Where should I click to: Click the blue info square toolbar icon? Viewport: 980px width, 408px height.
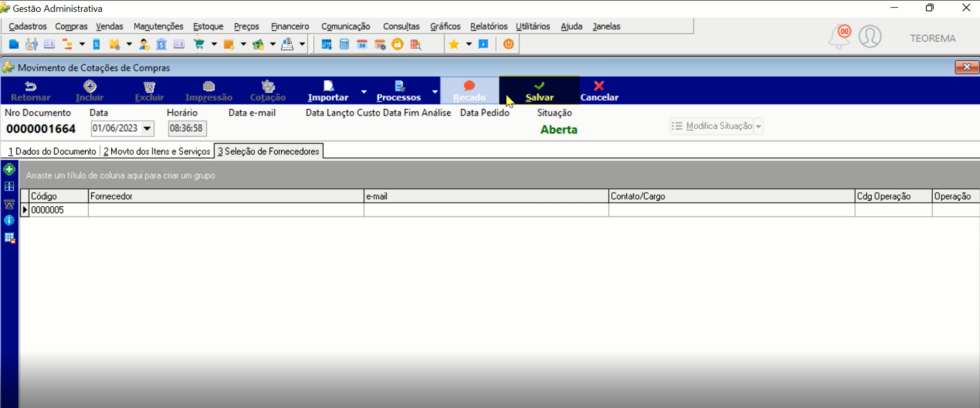point(483,44)
